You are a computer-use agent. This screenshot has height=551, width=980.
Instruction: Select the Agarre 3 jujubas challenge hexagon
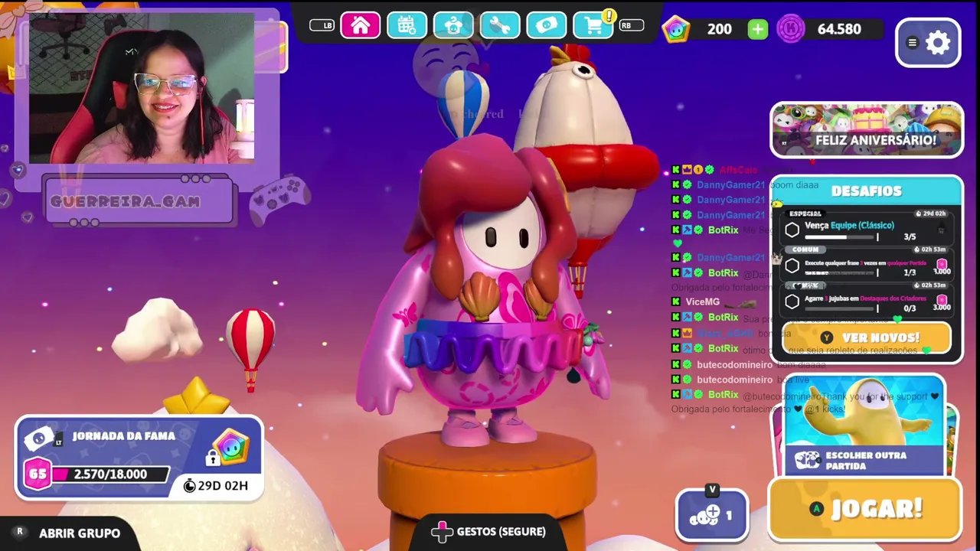792,302
